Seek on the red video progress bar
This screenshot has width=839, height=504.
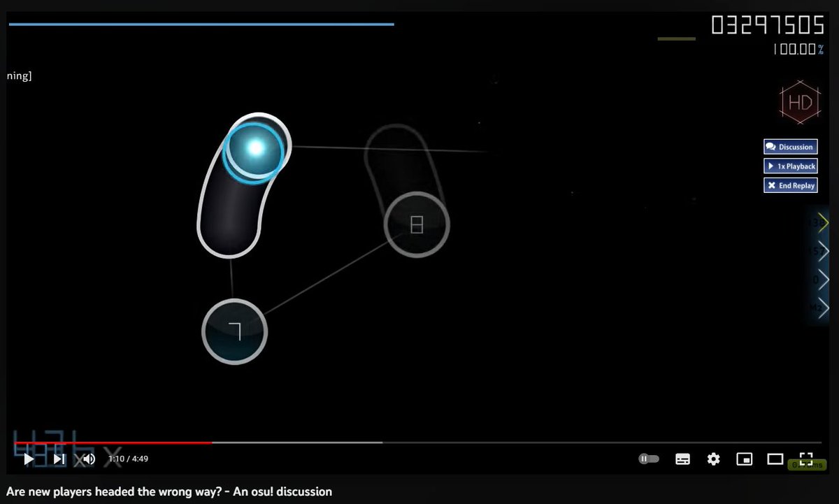point(113,442)
